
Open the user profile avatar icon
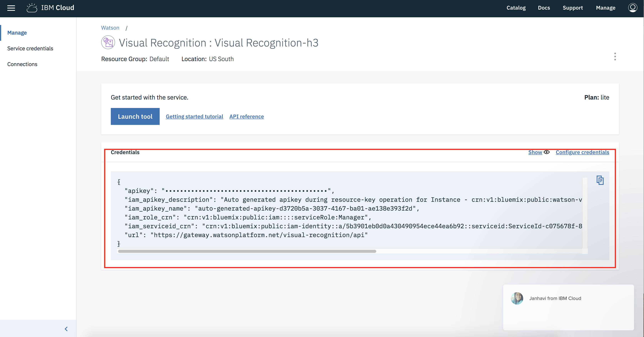632,8
